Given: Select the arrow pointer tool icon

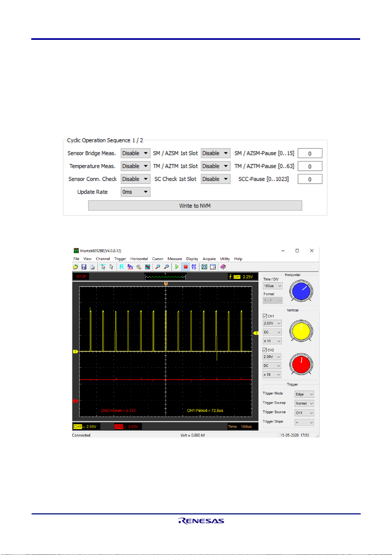Looking at the screenshot, I should pyautogui.click(x=112, y=267).
